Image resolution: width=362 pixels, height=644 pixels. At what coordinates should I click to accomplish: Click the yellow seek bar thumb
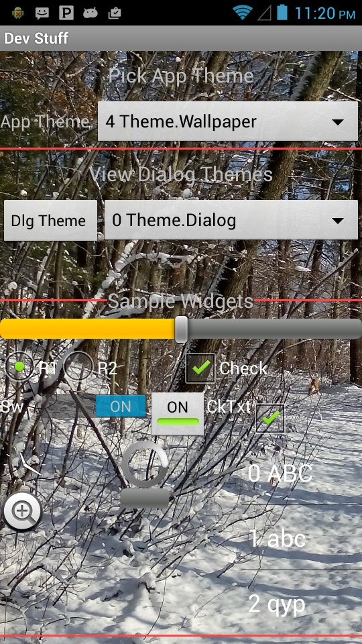pos(181,329)
